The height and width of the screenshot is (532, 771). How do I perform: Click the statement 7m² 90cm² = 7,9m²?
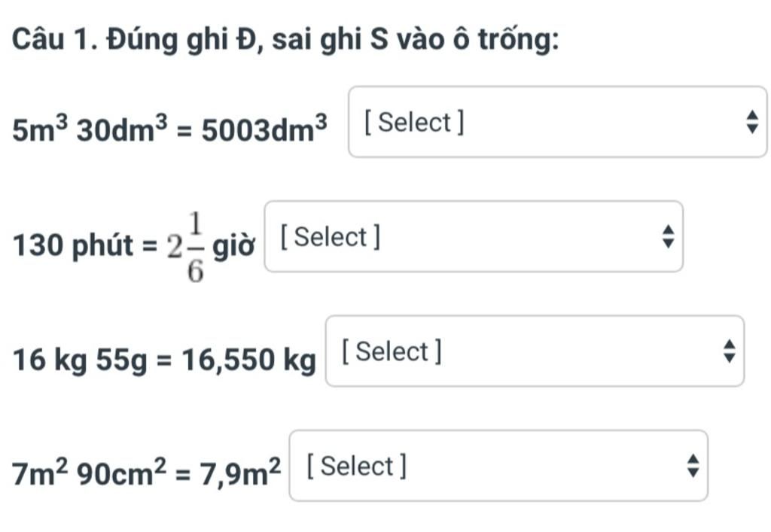tap(147, 472)
